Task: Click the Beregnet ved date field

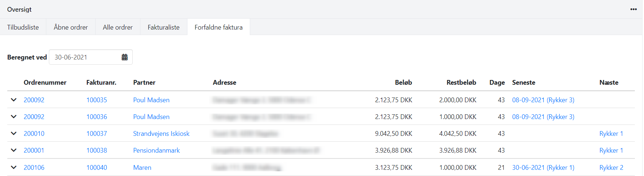Action: click(86, 57)
